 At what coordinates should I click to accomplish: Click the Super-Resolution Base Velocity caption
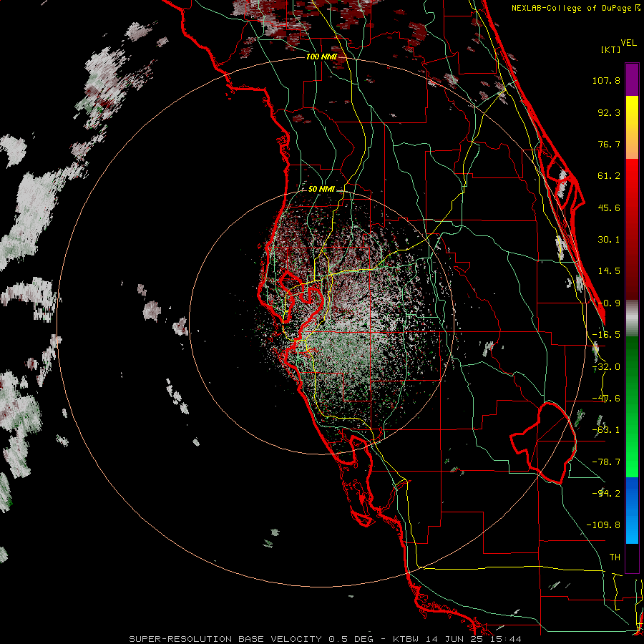pos(325,639)
